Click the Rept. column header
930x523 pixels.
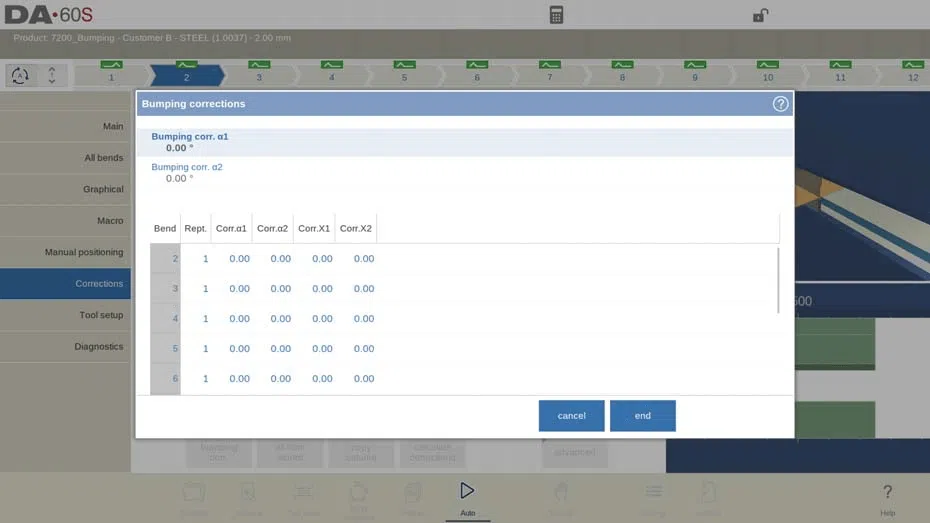195,228
